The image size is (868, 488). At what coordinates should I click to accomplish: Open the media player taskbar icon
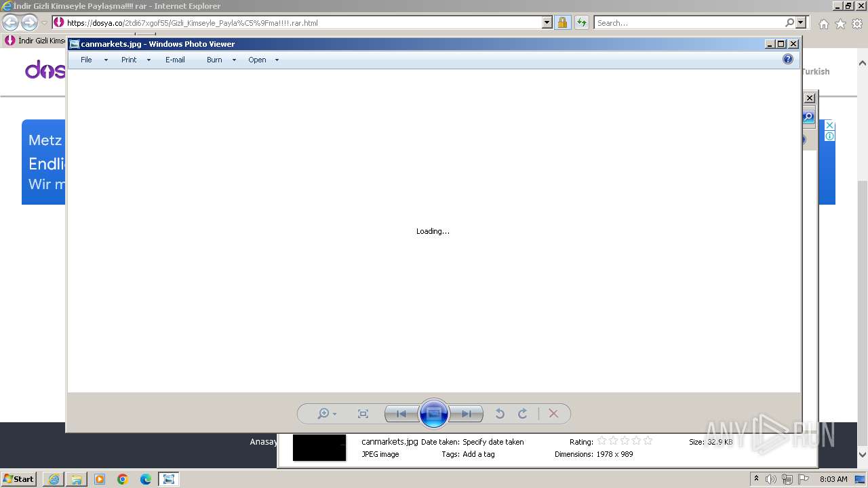click(100, 479)
